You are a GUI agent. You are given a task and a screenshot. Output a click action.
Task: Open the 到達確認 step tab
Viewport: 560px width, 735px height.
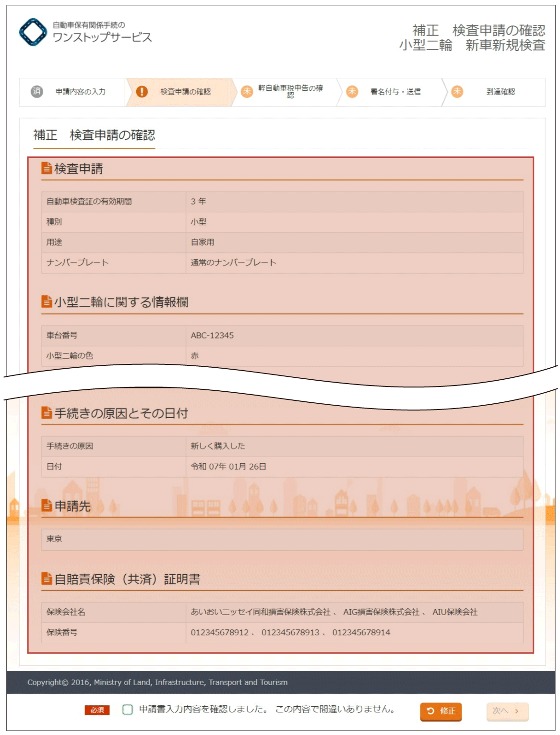pyautogui.click(x=493, y=92)
